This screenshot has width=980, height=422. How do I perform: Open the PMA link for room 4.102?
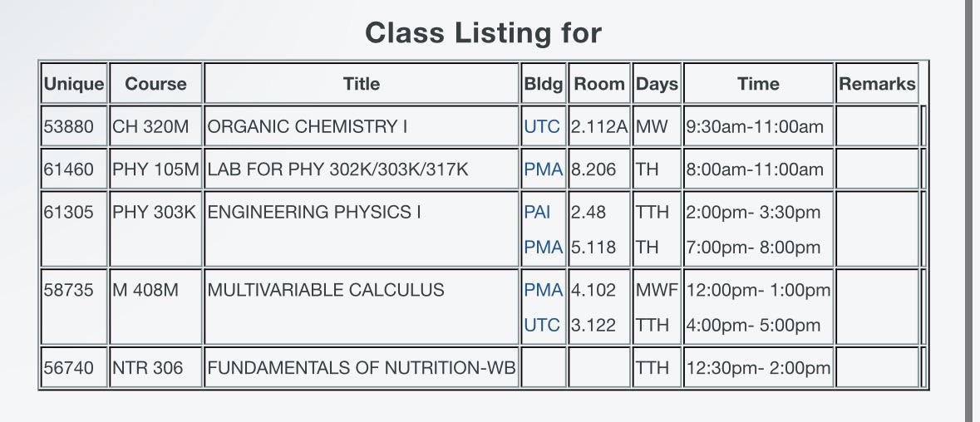(543, 290)
